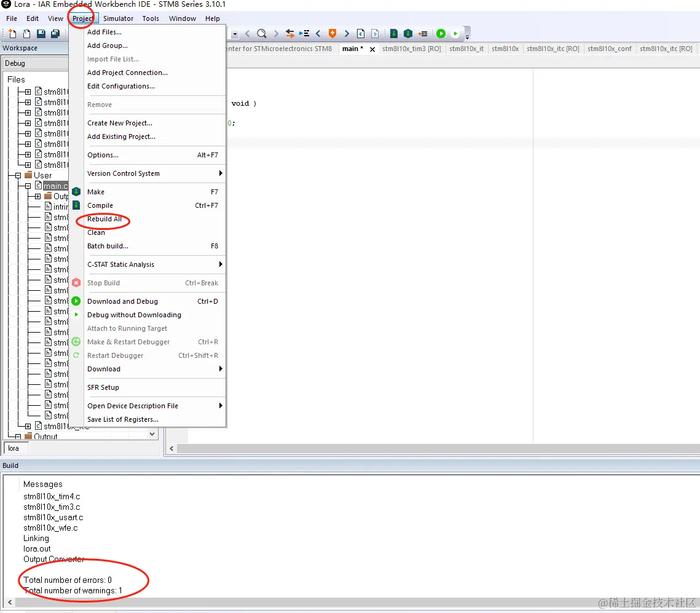700x613 pixels.
Task: Click the Go to line toolbar icon
Action: [x=304, y=33]
